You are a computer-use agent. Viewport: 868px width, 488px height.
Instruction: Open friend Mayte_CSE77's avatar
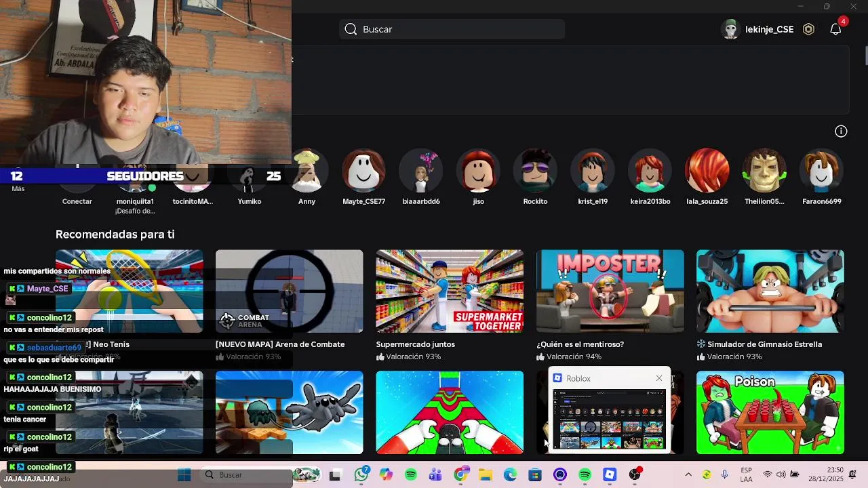pyautogui.click(x=363, y=171)
